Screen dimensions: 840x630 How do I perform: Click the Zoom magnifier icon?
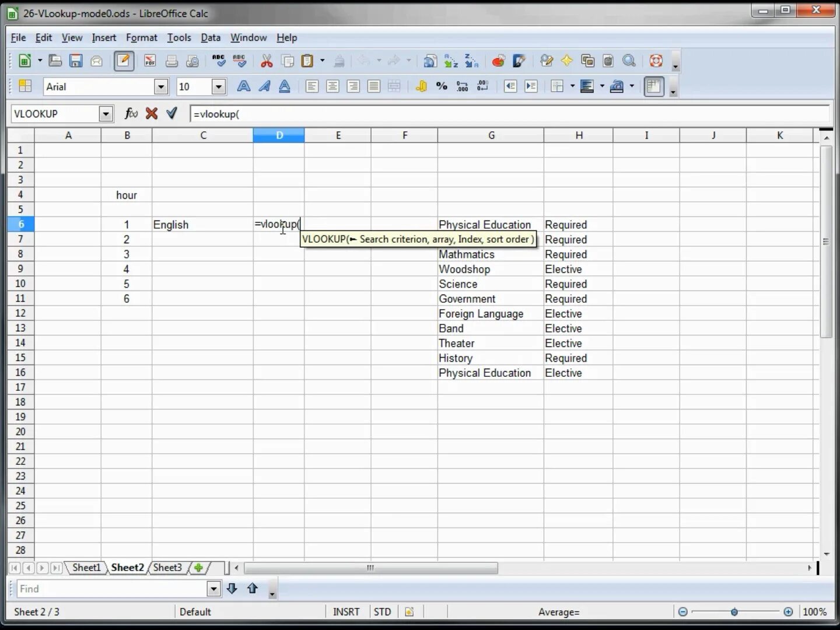[x=629, y=61]
